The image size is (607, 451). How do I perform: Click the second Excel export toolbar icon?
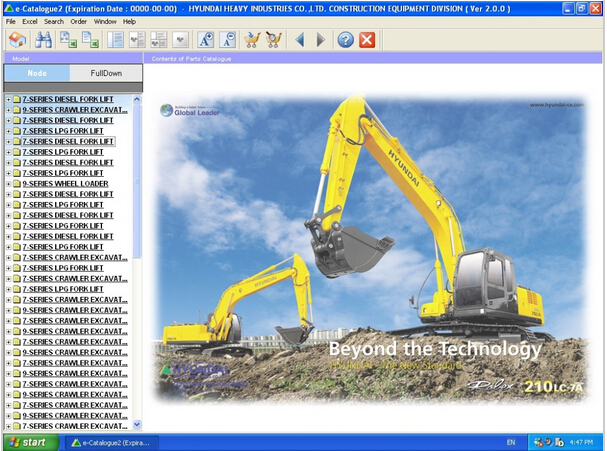tap(90, 40)
